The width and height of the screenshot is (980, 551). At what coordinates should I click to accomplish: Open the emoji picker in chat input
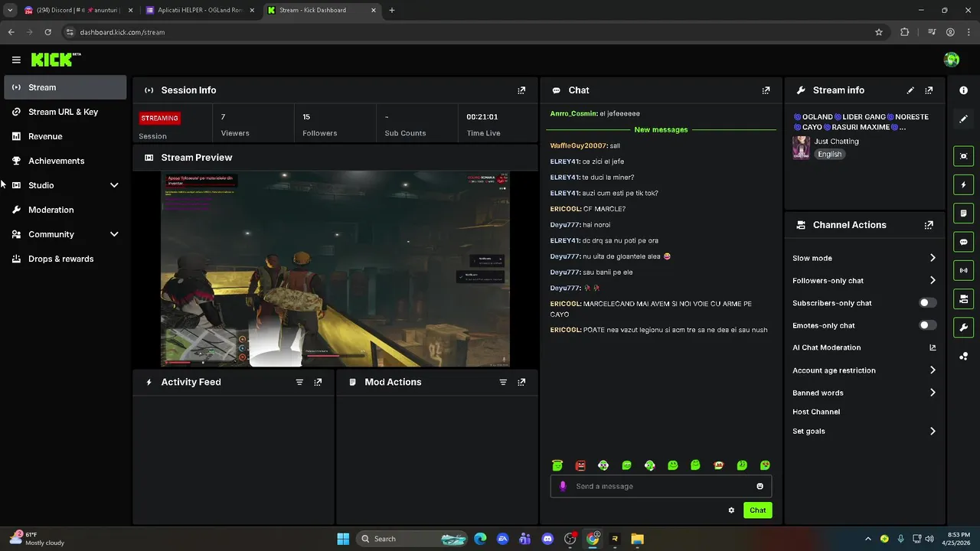click(759, 486)
